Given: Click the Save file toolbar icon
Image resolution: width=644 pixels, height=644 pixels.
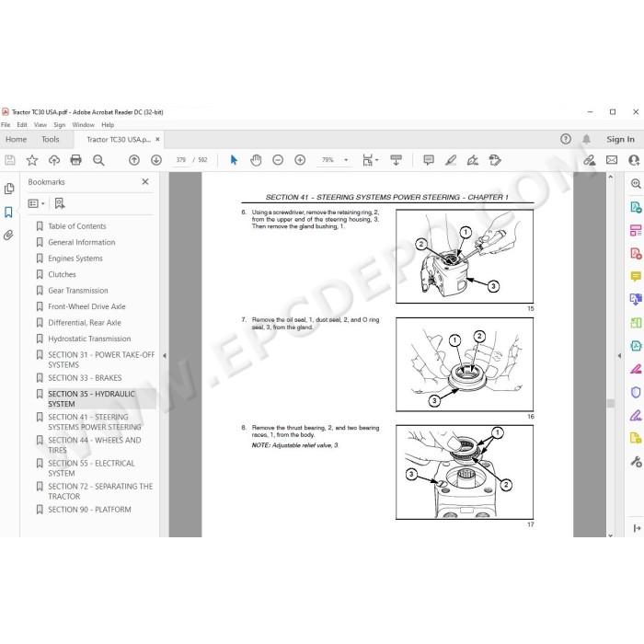Looking at the screenshot, I should click(10, 160).
